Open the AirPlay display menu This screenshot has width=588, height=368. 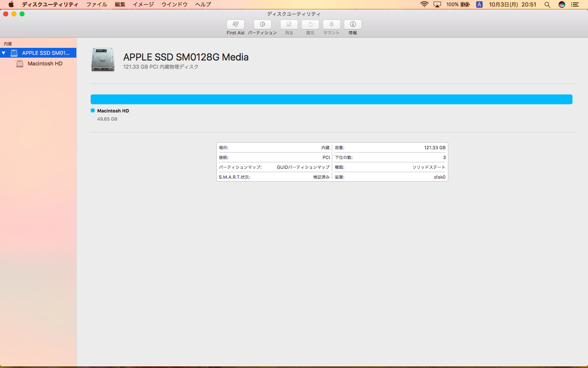click(x=437, y=4)
